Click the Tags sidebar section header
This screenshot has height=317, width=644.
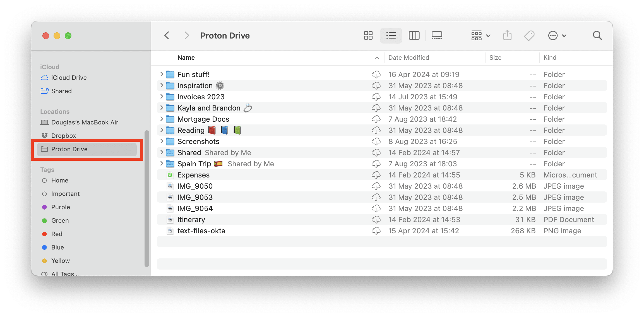click(x=47, y=170)
